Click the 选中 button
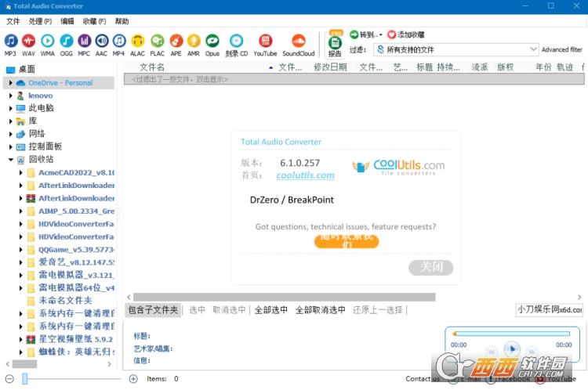Screen dimensions: 588x390 point(197,310)
